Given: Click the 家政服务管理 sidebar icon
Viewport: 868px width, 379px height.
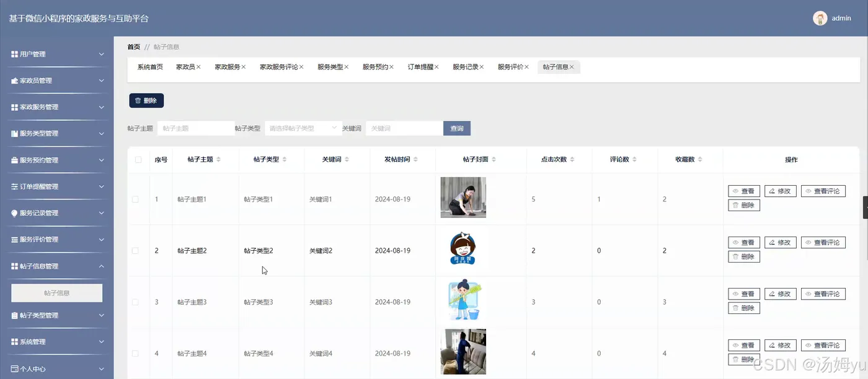Looking at the screenshot, I should click(x=14, y=107).
